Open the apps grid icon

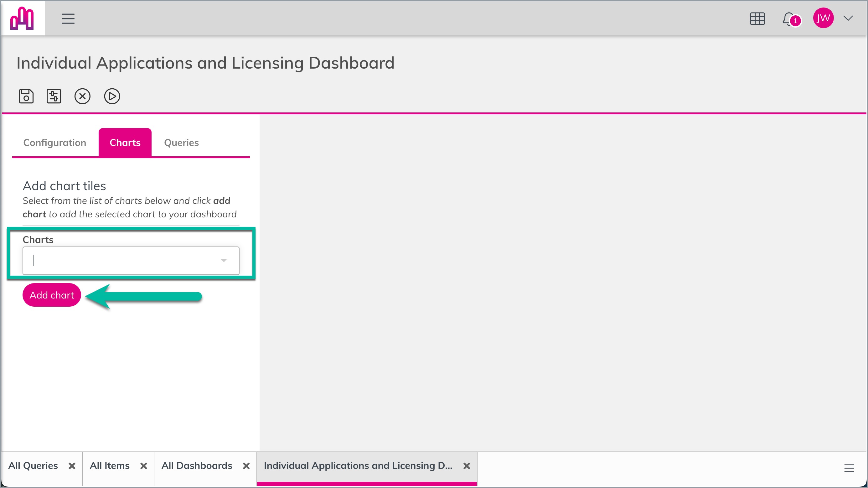point(757,18)
